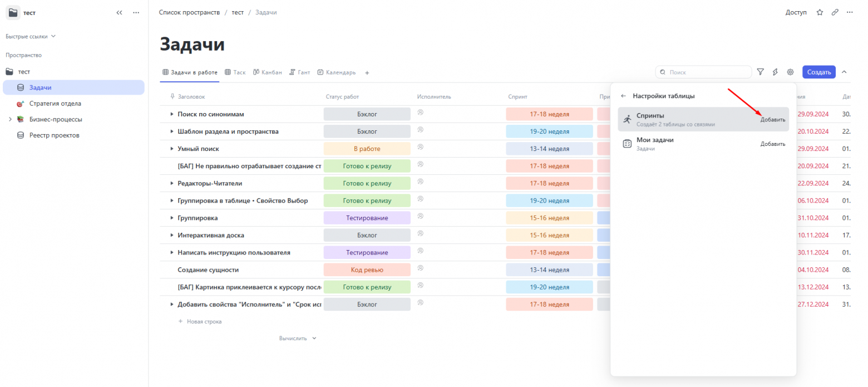Expand the Поиск по синонимам row
Image resolution: width=868 pixels, height=387 pixels.
tap(171, 114)
